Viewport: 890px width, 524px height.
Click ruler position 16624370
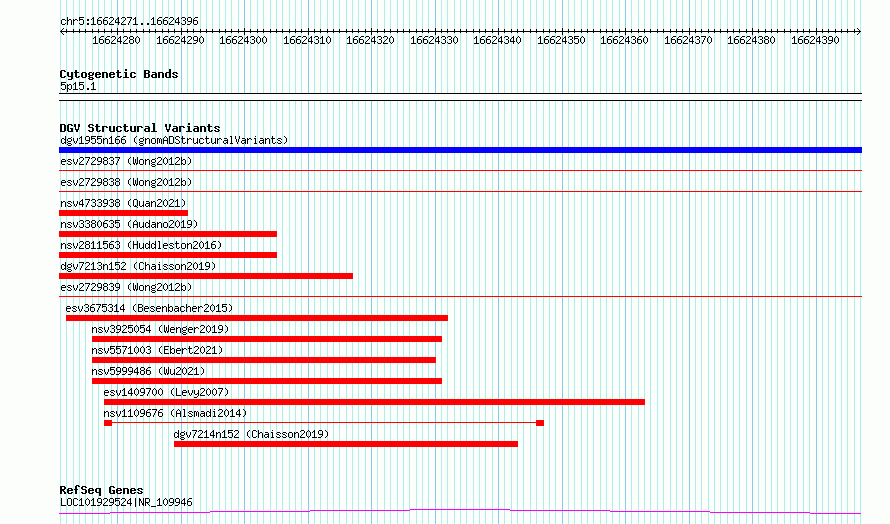coord(689,40)
